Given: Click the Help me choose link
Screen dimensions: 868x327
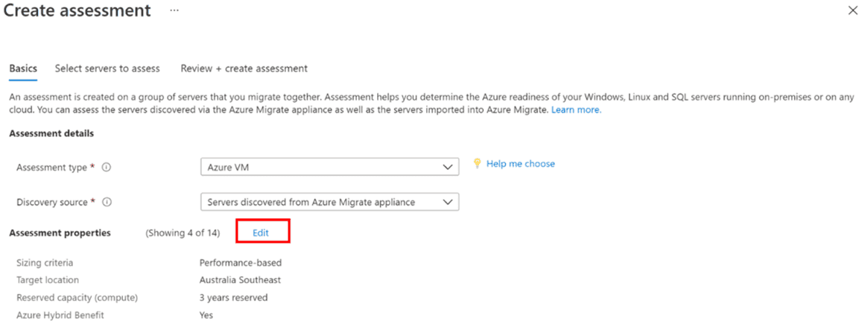Looking at the screenshot, I should pyautogui.click(x=520, y=164).
